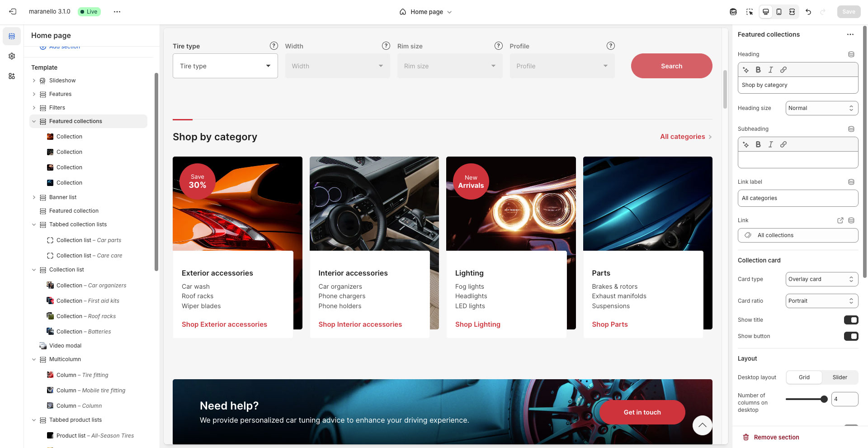Switch preview to full-width view
This screenshot has height=448, width=868.
[x=792, y=12]
